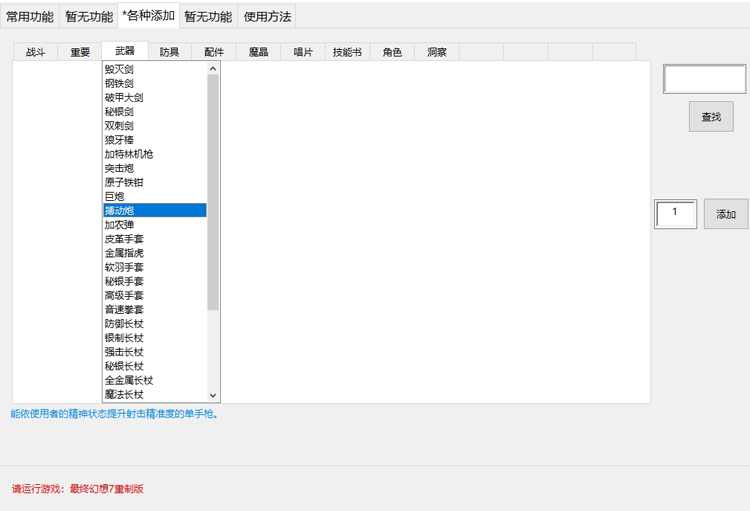Choose the 加特林机枪 entry
This screenshot has height=511, width=750.
coord(155,154)
